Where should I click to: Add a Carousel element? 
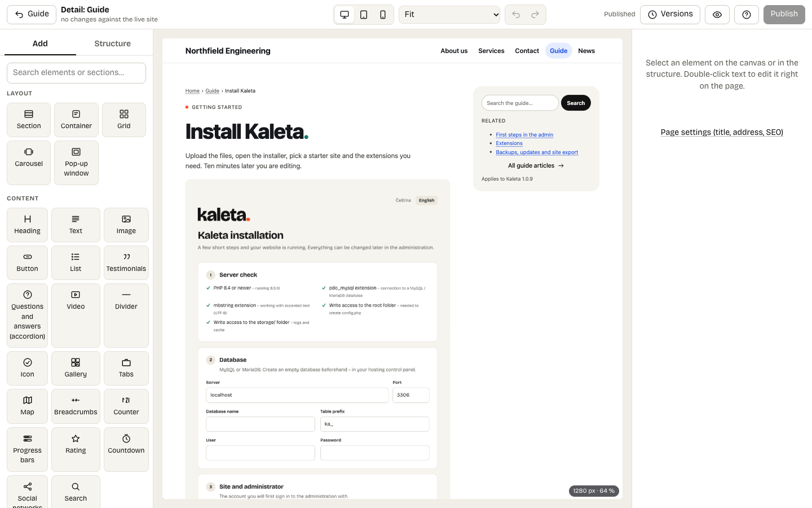(29, 163)
